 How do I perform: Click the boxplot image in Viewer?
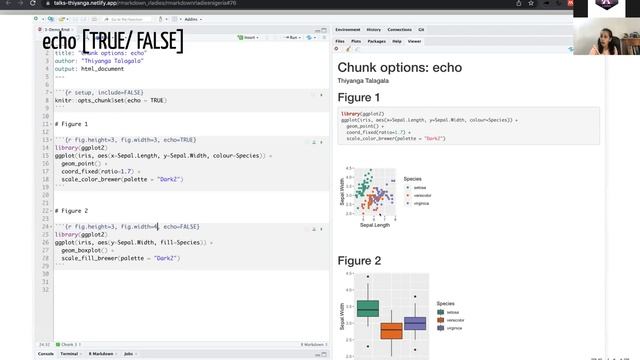coord(402,315)
